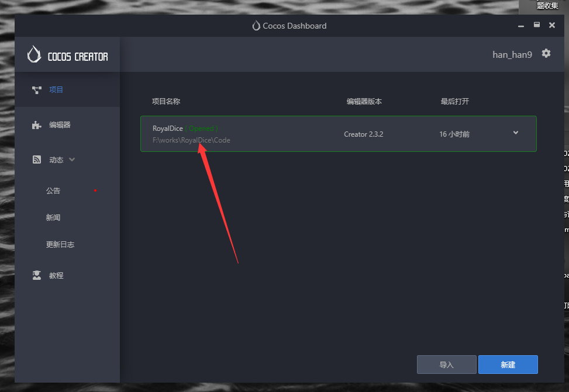Select the RoyalDice project name
The height and width of the screenshot is (392, 569).
168,129
